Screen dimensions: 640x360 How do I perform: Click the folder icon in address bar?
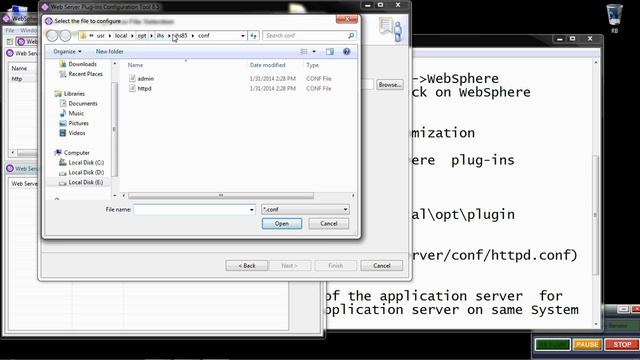point(83,36)
